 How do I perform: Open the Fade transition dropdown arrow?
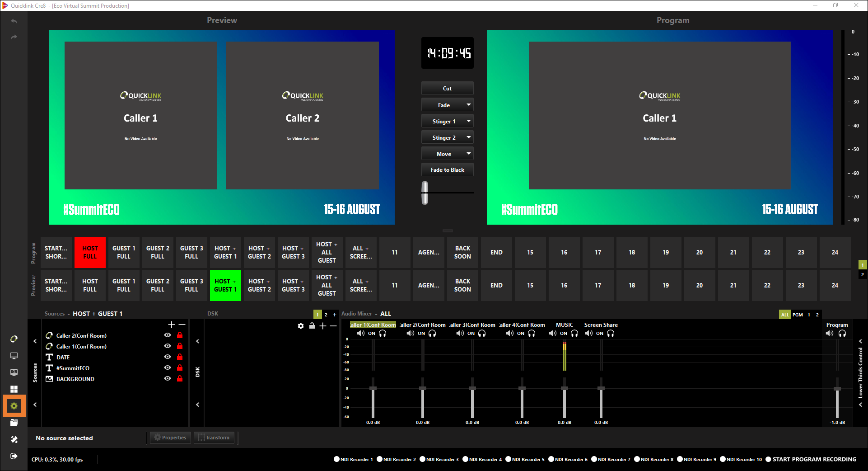coord(469,105)
